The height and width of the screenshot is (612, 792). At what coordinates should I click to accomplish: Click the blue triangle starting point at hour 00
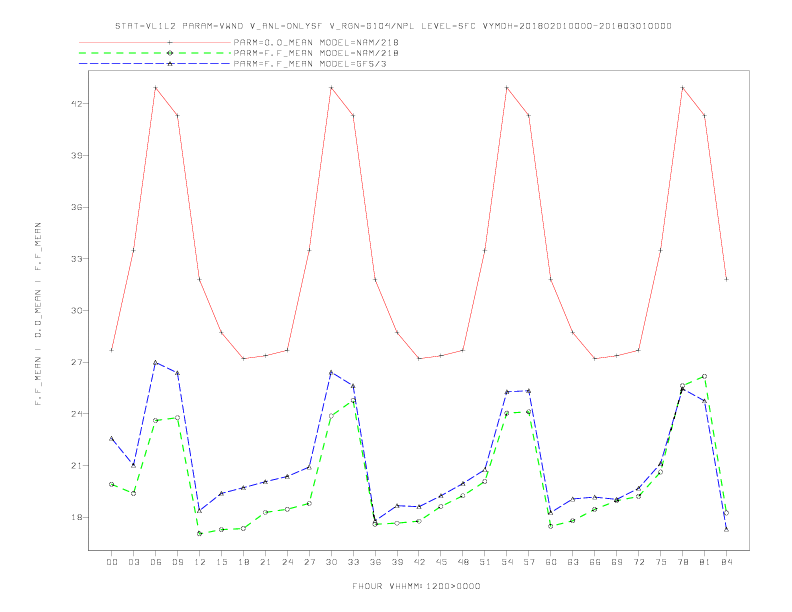tap(112, 438)
